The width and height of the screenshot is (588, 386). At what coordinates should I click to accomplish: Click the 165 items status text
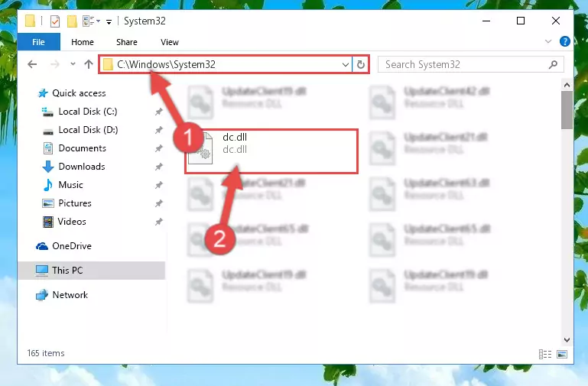[46, 353]
